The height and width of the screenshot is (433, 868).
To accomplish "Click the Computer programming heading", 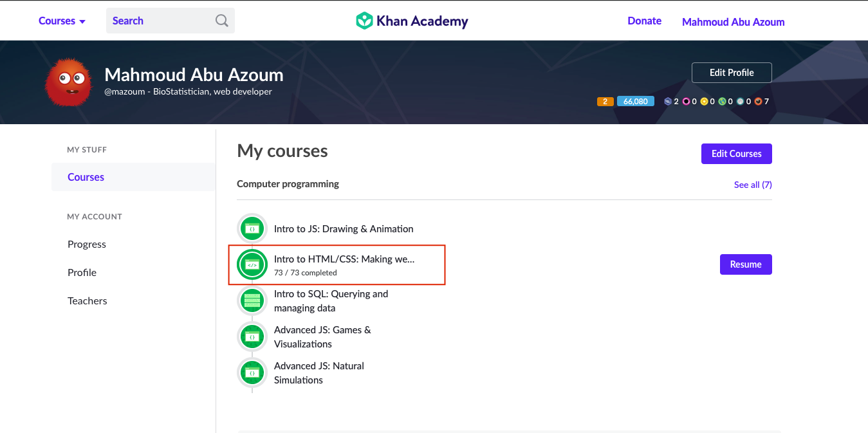I will [288, 184].
